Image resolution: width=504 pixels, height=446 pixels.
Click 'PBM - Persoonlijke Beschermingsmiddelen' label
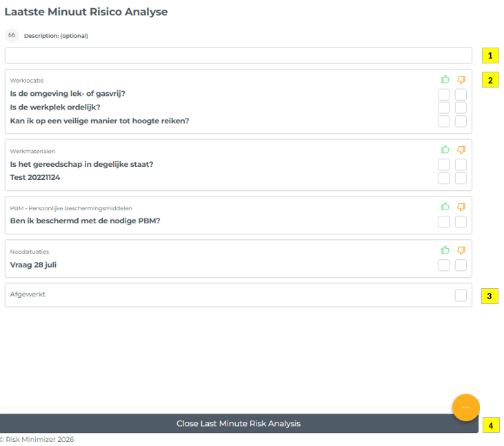click(71, 208)
